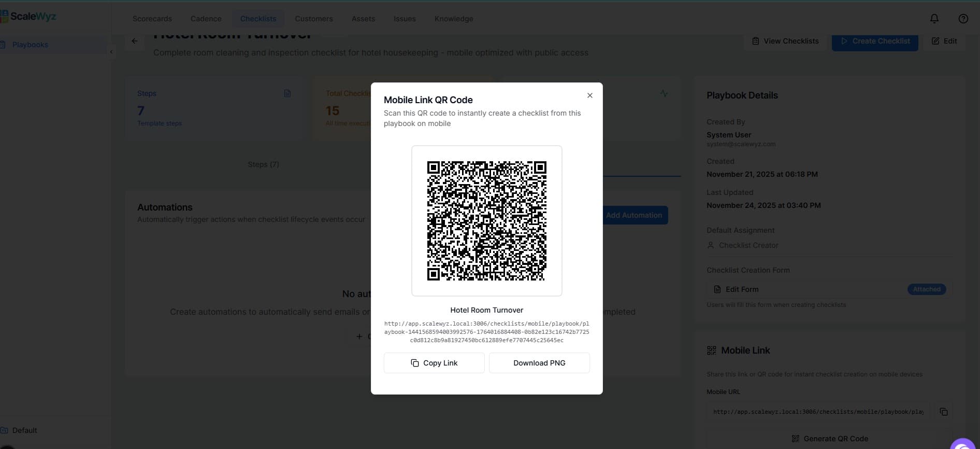The image size is (980, 449).
Task: Open the Scorecards tab
Action: [x=152, y=19]
